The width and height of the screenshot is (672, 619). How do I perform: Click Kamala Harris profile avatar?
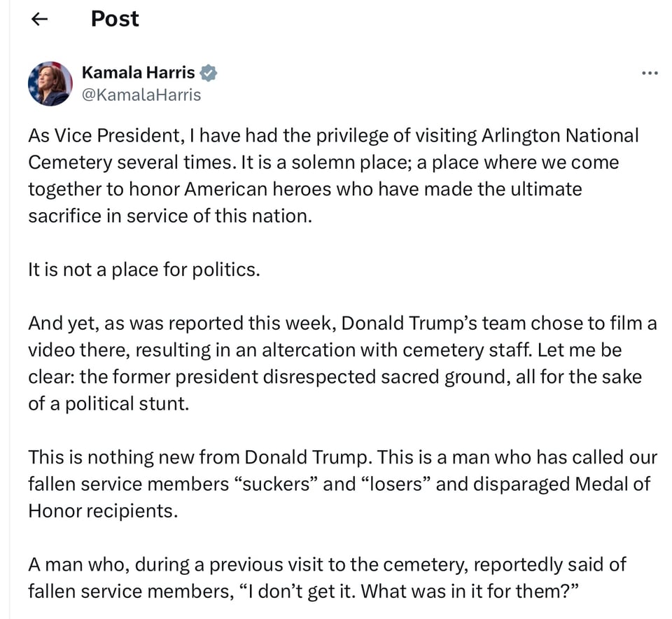click(x=50, y=83)
